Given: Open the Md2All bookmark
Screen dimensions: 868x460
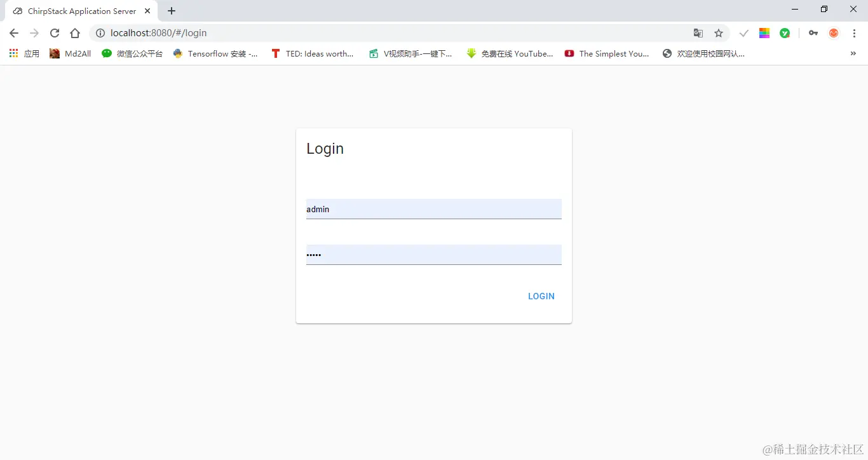Looking at the screenshot, I should coord(71,54).
